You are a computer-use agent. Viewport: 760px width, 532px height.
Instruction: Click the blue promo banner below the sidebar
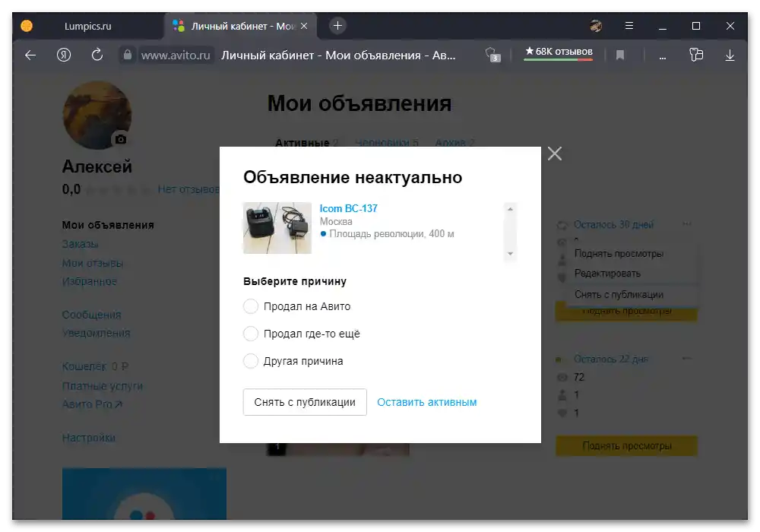pos(144,494)
